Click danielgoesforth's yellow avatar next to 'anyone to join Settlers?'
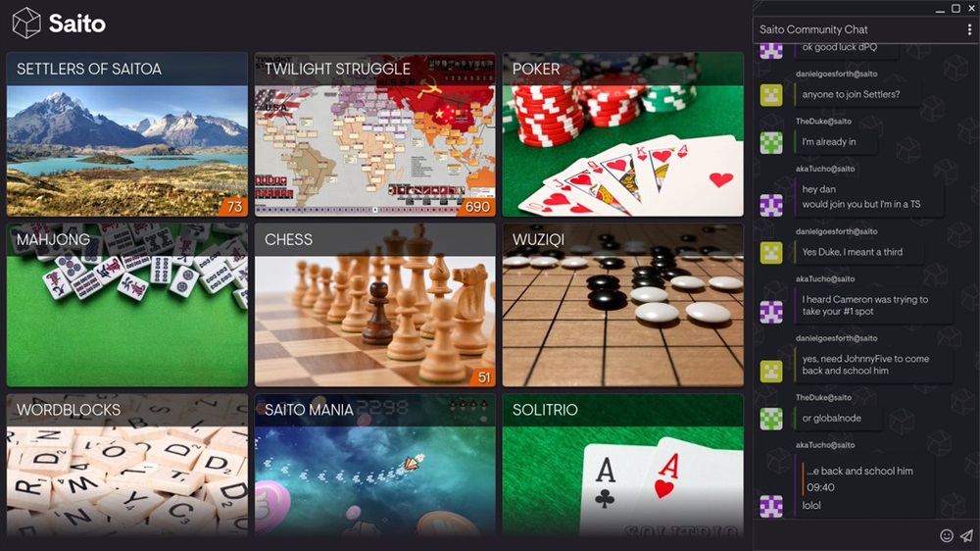Viewport: 980px width, 551px height. (771, 95)
